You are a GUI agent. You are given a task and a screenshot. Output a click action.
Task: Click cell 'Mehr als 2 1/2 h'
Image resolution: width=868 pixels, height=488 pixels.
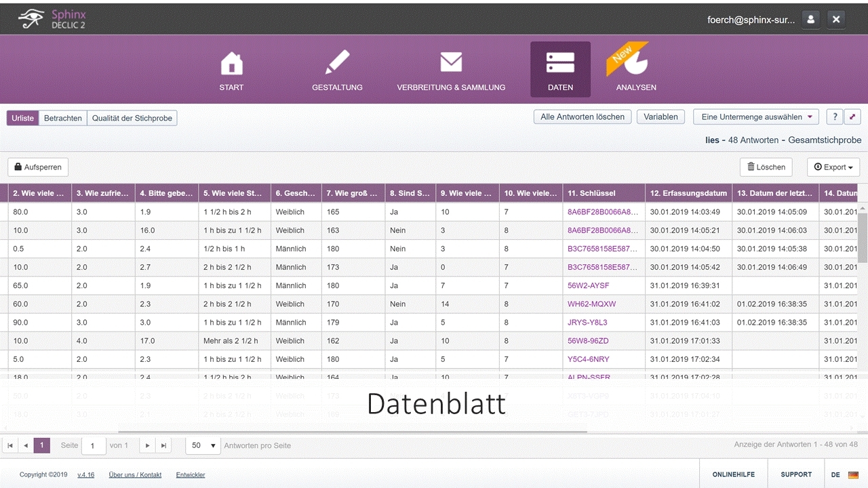coord(235,341)
